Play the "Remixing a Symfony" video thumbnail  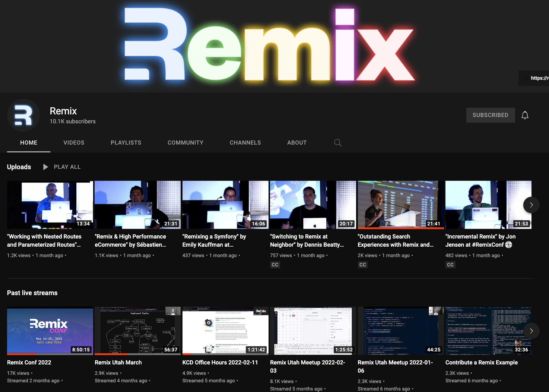click(225, 205)
